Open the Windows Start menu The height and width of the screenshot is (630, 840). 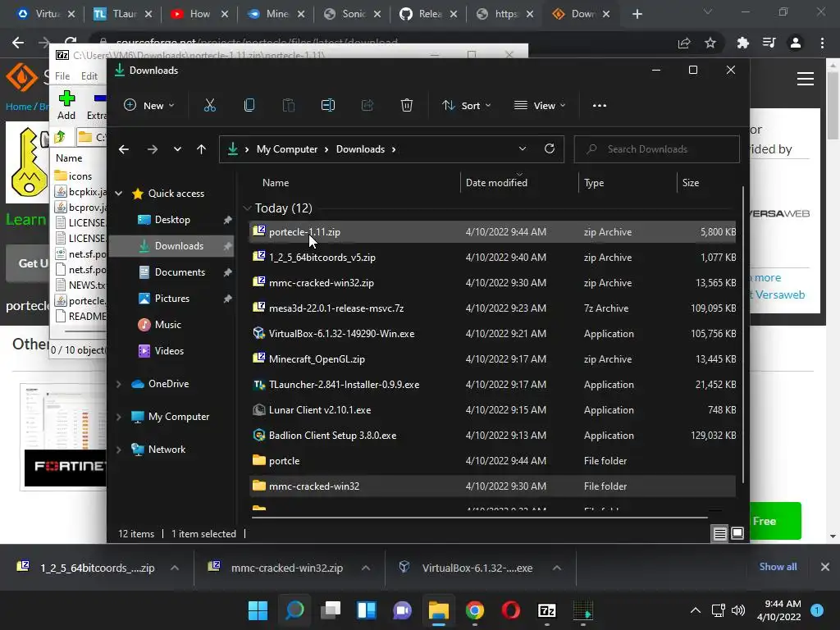[x=258, y=610]
